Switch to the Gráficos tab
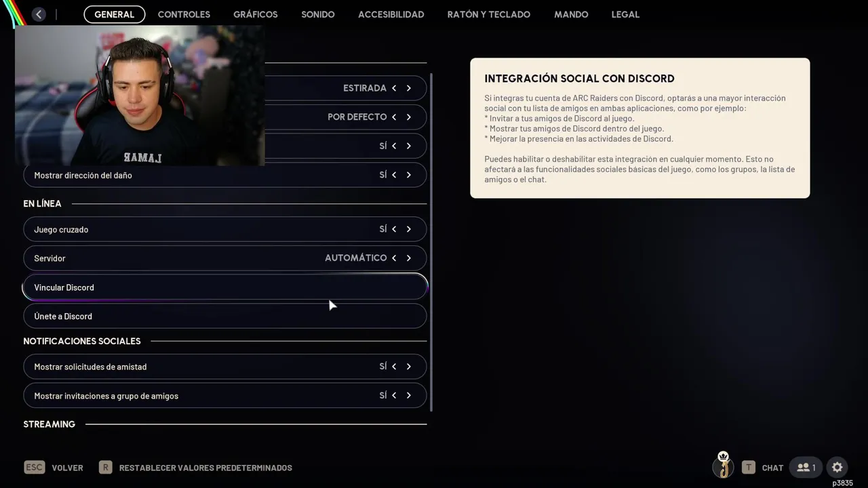This screenshot has height=488, width=868. (256, 14)
